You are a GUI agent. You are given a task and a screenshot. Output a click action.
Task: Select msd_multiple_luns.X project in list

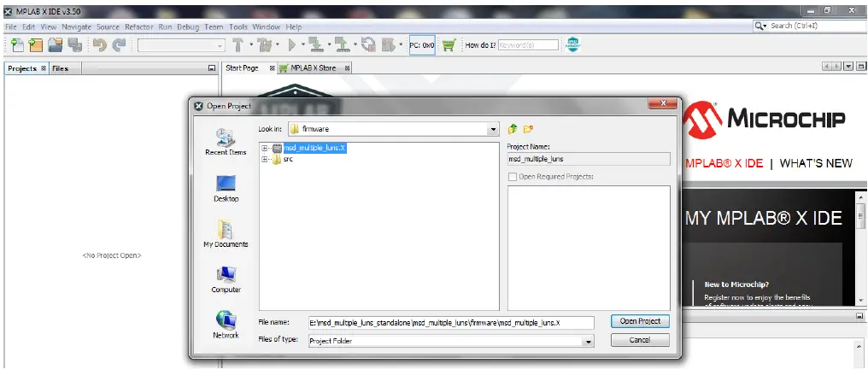[x=314, y=149]
